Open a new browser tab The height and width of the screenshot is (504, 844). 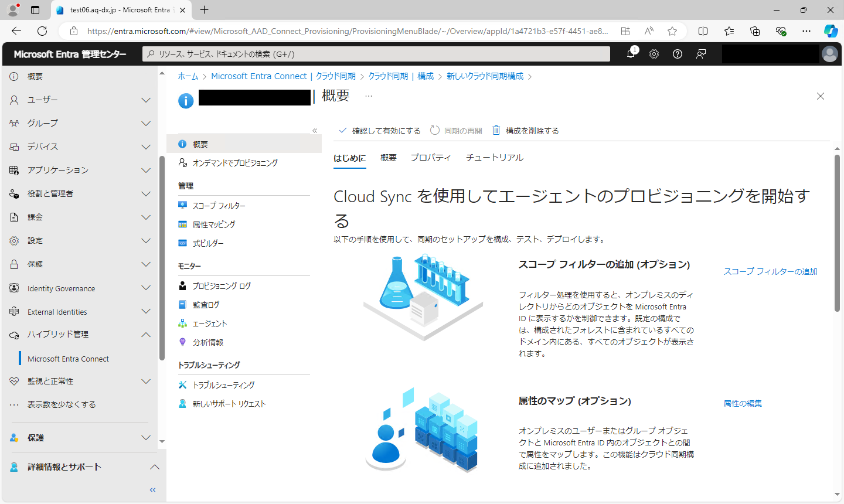click(x=204, y=10)
